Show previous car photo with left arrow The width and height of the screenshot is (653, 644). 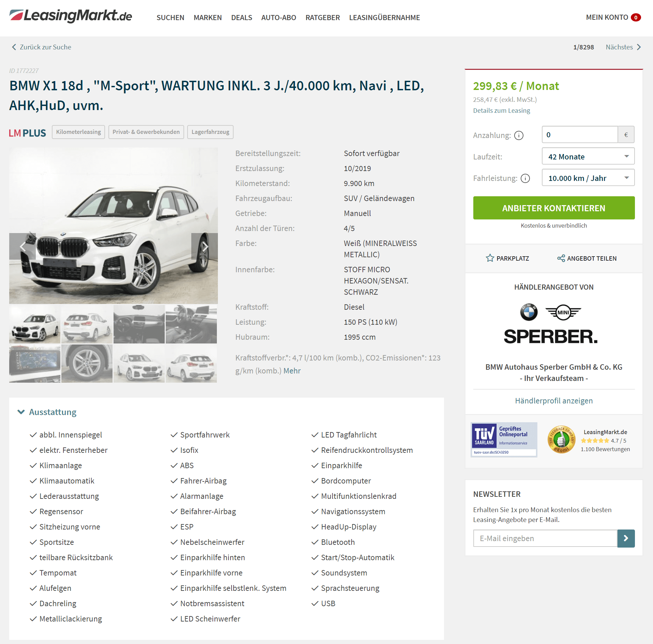23,246
